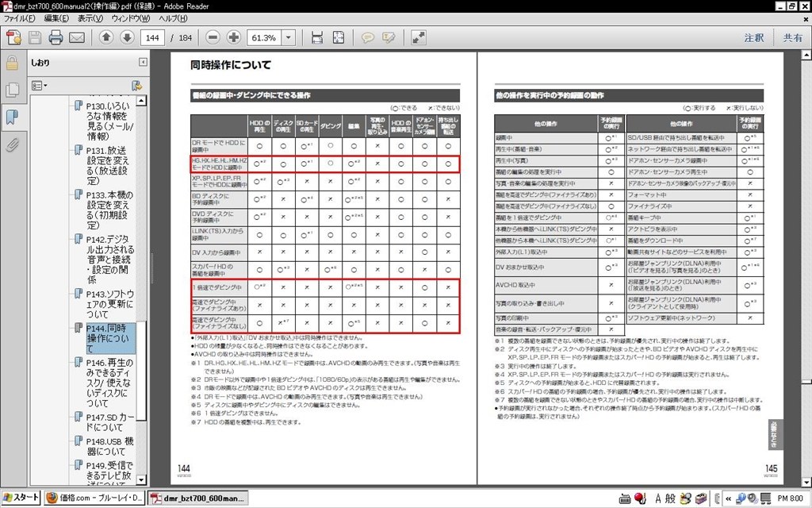Open the zoom percentage dropdown arrow
Image resolution: width=812 pixels, height=508 pixels.
point(289,38)
